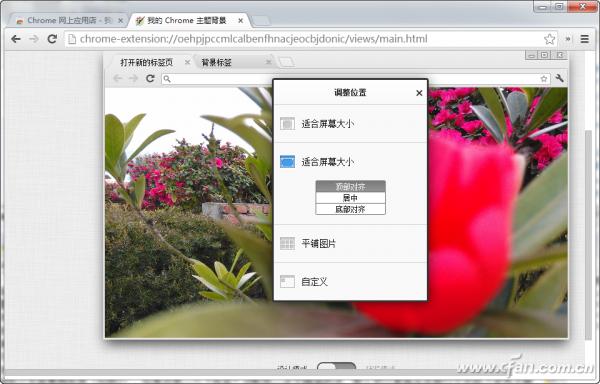600x384 pixels.
Task: Click the wrench icon in the preview toolbar
Action: [559, 78]
